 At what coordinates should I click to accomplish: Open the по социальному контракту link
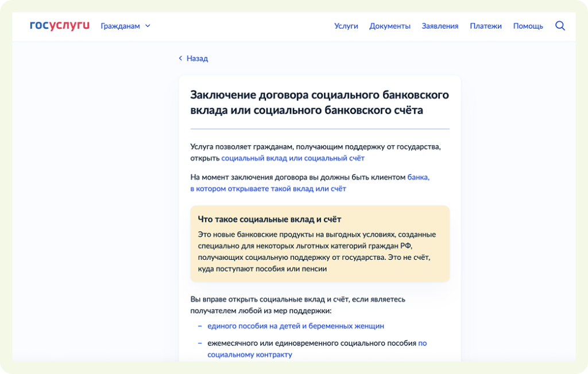pos(317,349)
